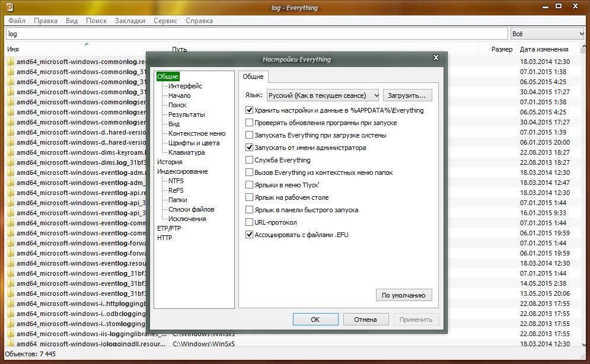Click folder icon of amd64_microsoft-windows-i..httplogging row
This screenshot has height=364, width=590.
pyautogui.click(x=10, y=304)
